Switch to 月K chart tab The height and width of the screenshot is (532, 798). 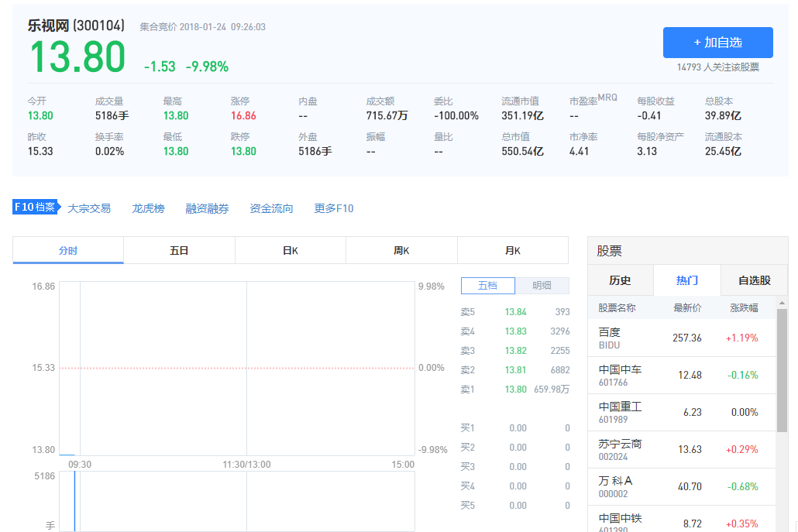tap(512, 250)
